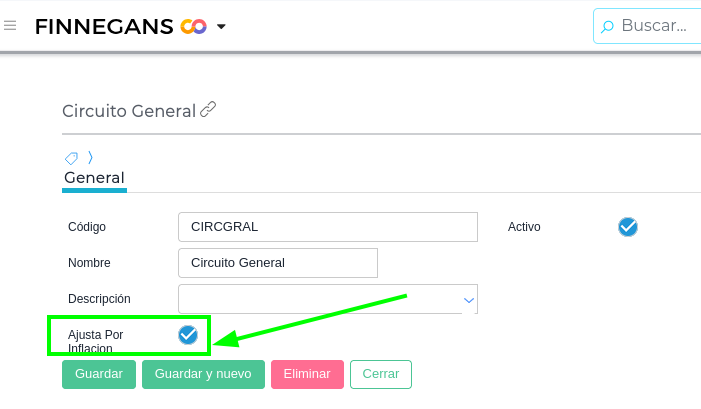701x409 pixels.
Task: Click inside the Descripción text box
Action: click(x=318, y=299)
